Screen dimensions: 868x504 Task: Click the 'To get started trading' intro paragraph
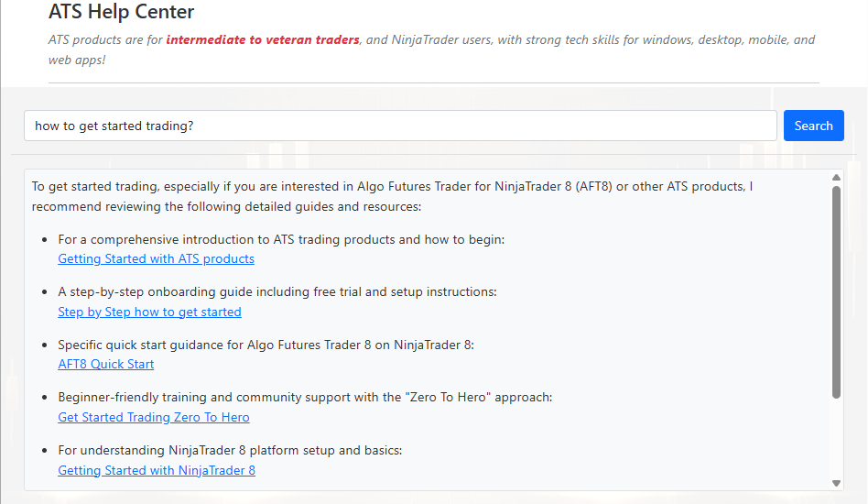click(392, 196)
